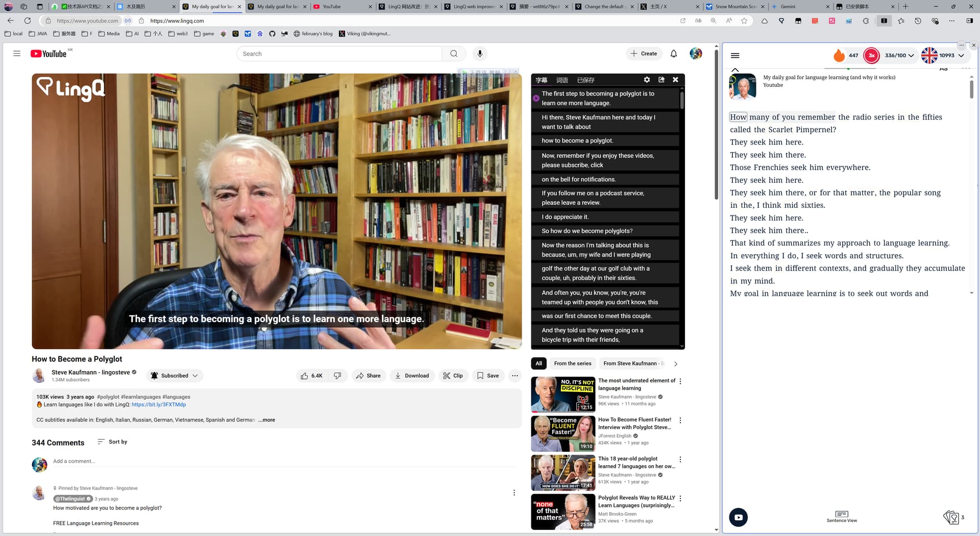Click the YouTube search magnifier button
980x536 pixels.
coord(454,54)
